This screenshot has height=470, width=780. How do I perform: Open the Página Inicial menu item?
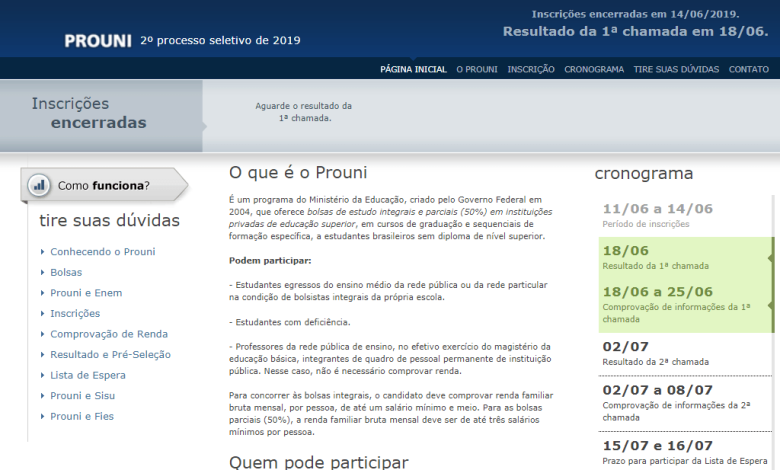pyautogui.click(x=413, y=69)
